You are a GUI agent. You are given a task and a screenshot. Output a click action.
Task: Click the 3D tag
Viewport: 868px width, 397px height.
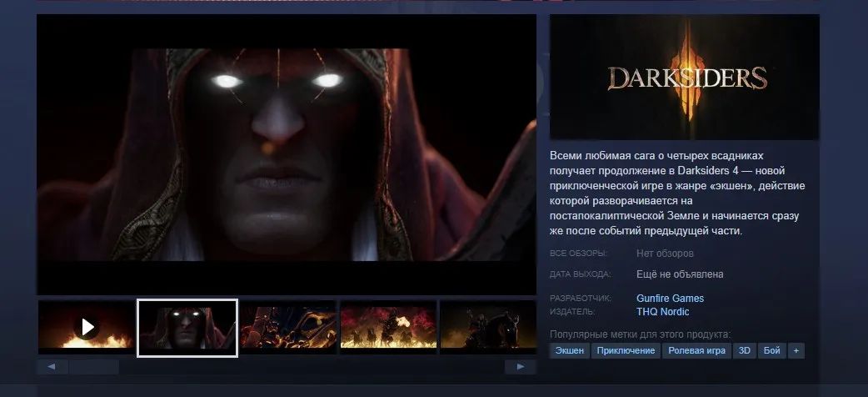[745, 350]
